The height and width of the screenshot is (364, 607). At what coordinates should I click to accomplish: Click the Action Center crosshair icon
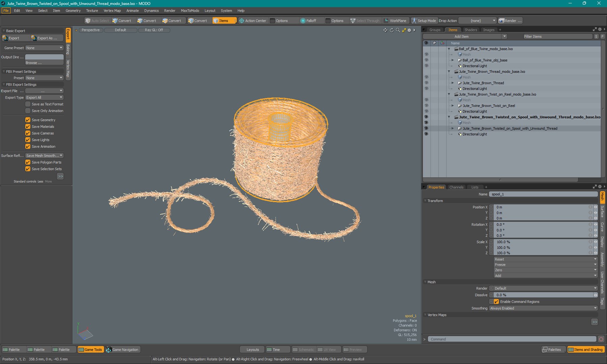coord(241,21)
